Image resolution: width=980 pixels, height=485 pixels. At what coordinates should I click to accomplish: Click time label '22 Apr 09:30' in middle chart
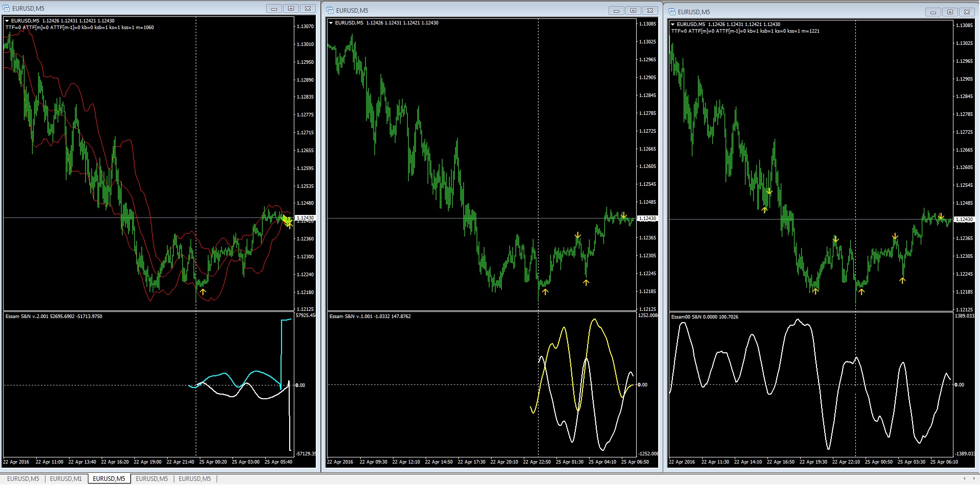(374, 462)
